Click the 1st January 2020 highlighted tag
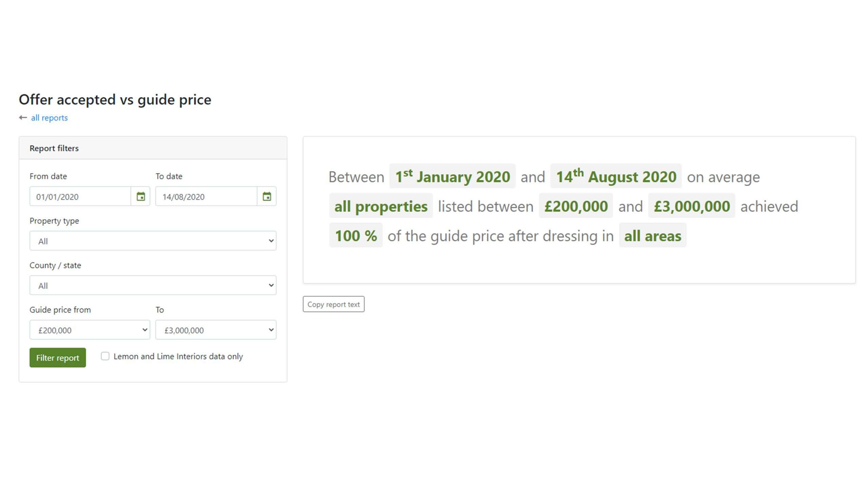 [x=452, y=176]
